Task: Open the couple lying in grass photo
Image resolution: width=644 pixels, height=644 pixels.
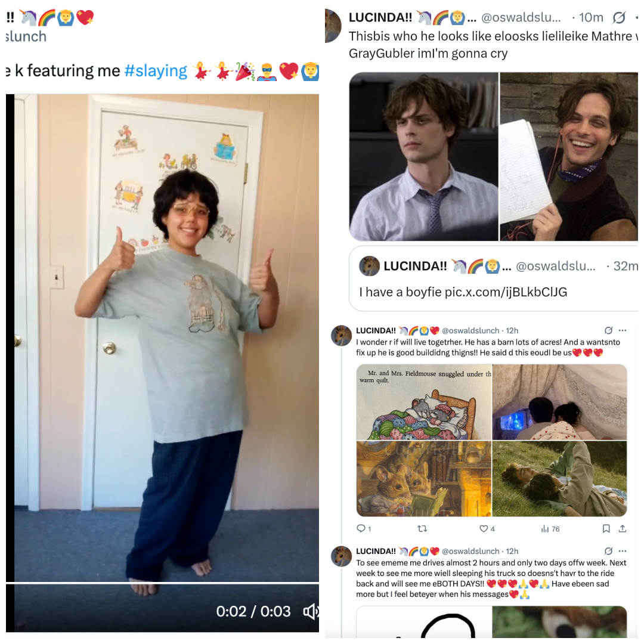Action: click(x=559, y=479)
